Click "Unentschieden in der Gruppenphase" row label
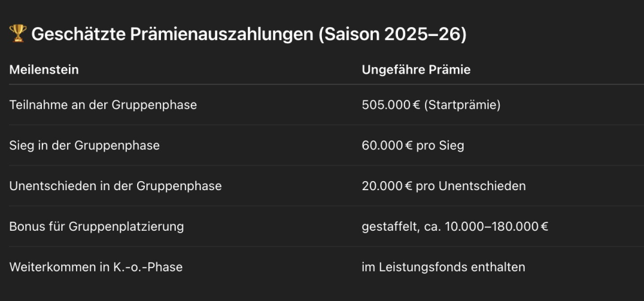The width and height of the screenshot is (644, 301). pyautogui.click(x=115, y=186)
